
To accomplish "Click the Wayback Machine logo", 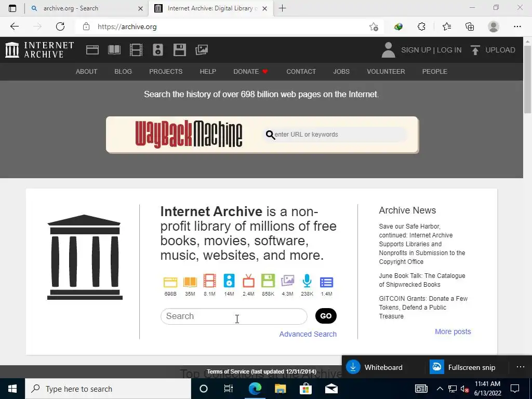I will click(189, 135).
